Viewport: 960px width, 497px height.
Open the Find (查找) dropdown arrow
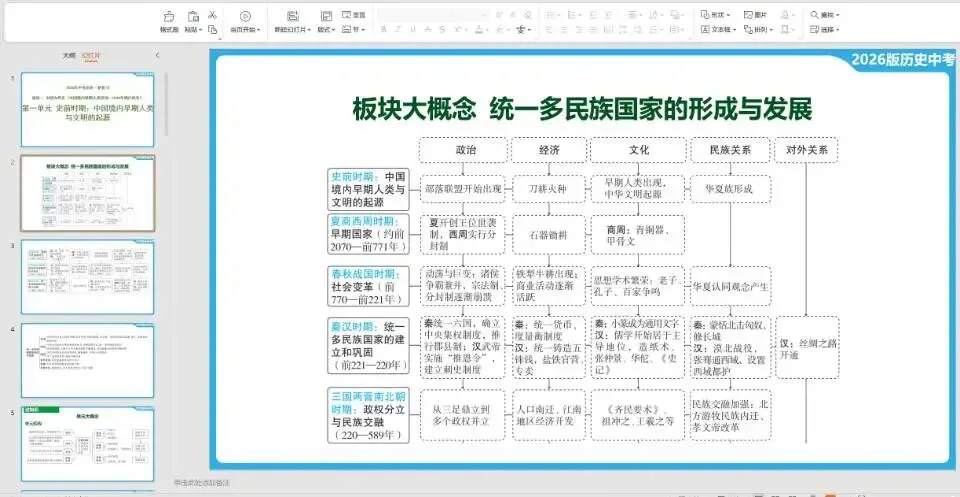[x=838, y=15]
